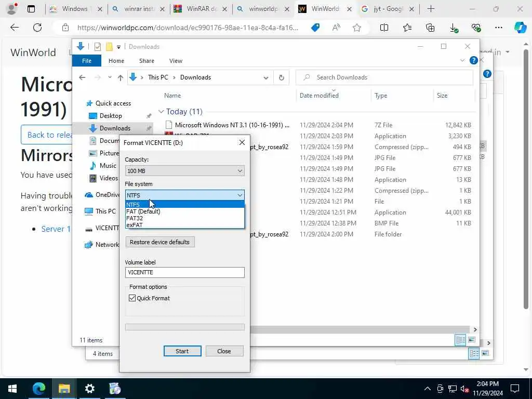Image resolution: width=532 pixels, height=399 pixels.
Task: Toggle Edge split screen icon
Action: (384, 28)
